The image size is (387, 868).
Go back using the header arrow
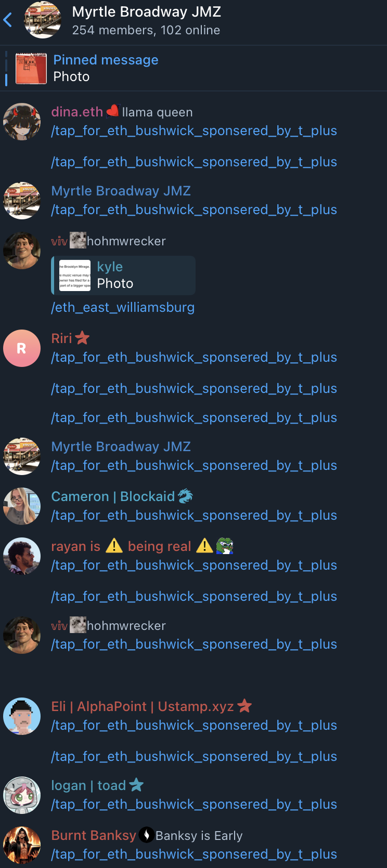(8, 20)
